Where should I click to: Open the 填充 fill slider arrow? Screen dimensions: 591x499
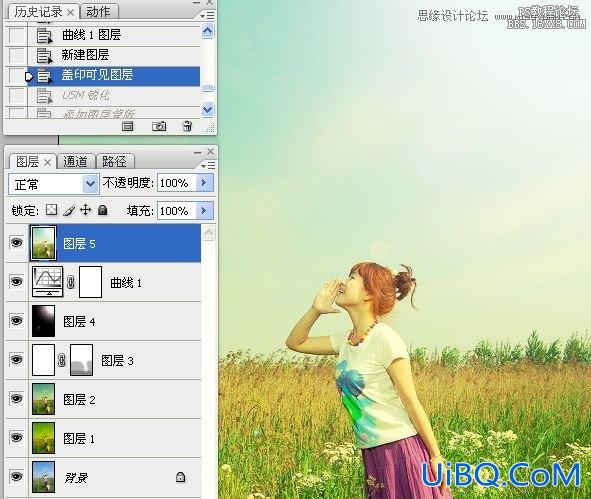(204, 210)
